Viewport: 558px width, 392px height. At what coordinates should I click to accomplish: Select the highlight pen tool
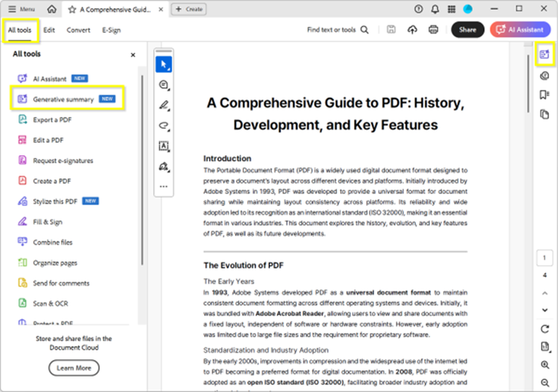[164, 106]
